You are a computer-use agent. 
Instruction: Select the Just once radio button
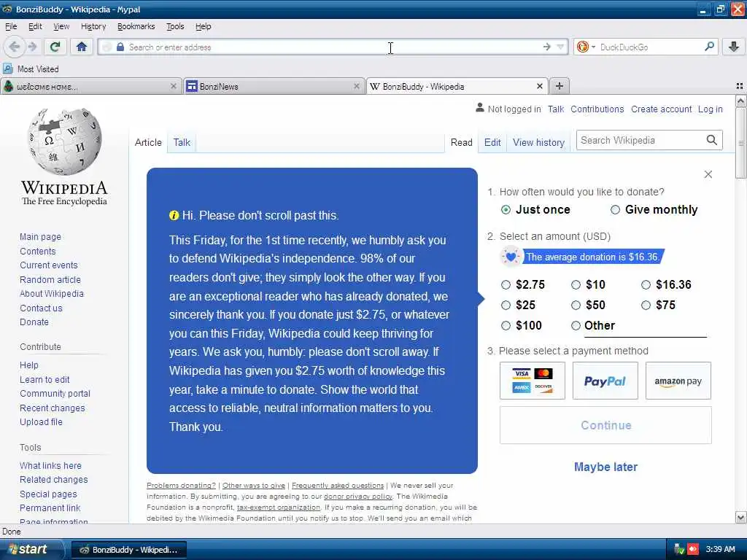tap(506, 210)
